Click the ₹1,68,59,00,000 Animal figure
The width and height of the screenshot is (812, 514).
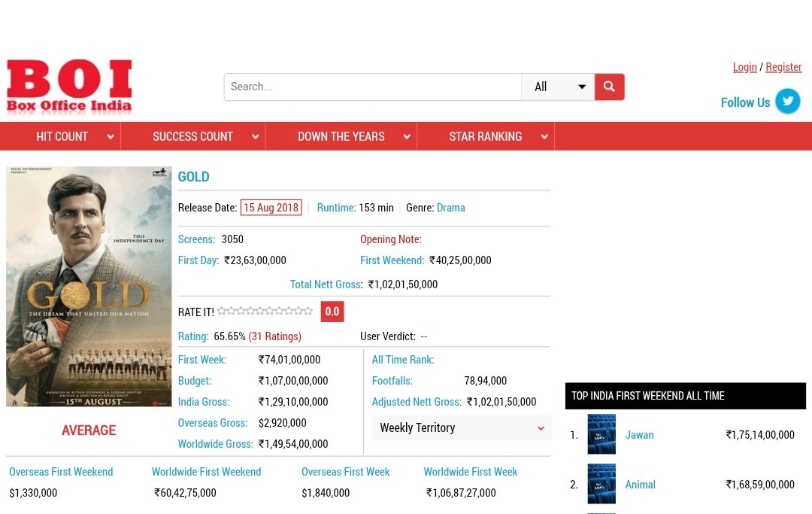tap(760, 485)
